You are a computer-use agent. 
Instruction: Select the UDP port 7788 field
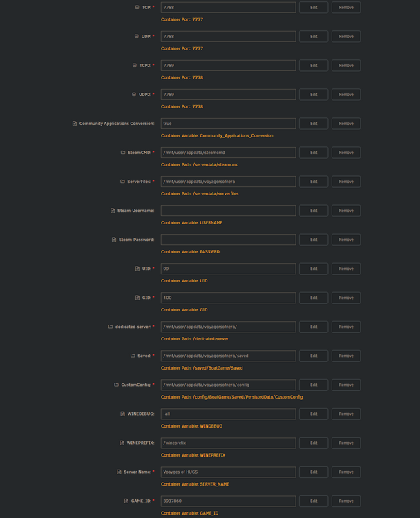(x=229, y=37)
